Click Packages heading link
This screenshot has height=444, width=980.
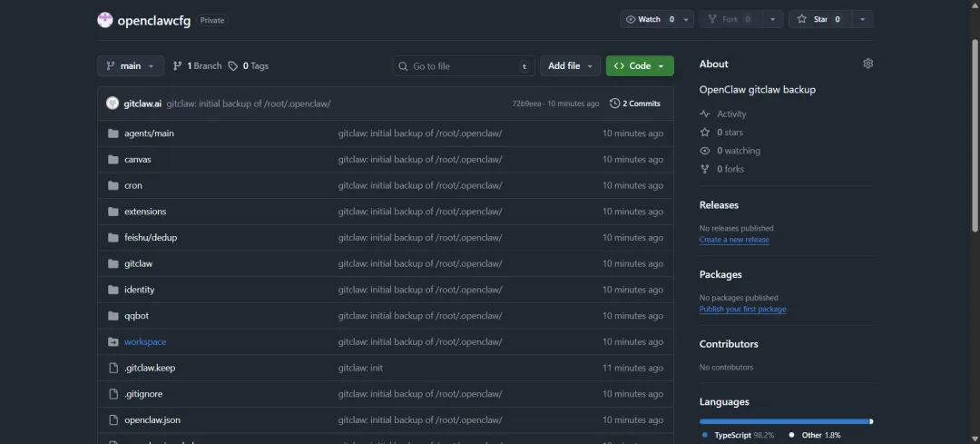[x=720, y=274]
